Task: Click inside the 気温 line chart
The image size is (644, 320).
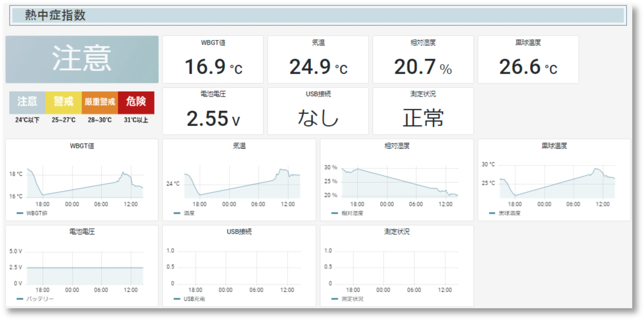Action: click(242, 182)
